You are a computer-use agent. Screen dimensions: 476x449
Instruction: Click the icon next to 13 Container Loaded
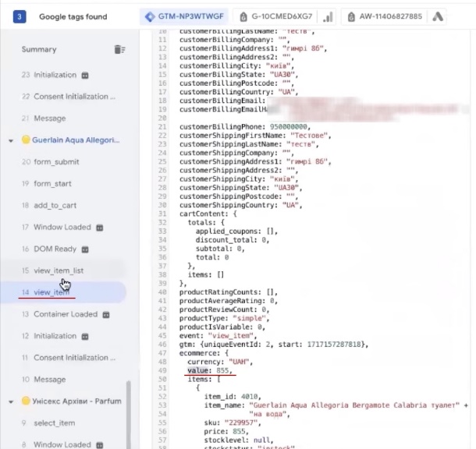coord(105,315)
